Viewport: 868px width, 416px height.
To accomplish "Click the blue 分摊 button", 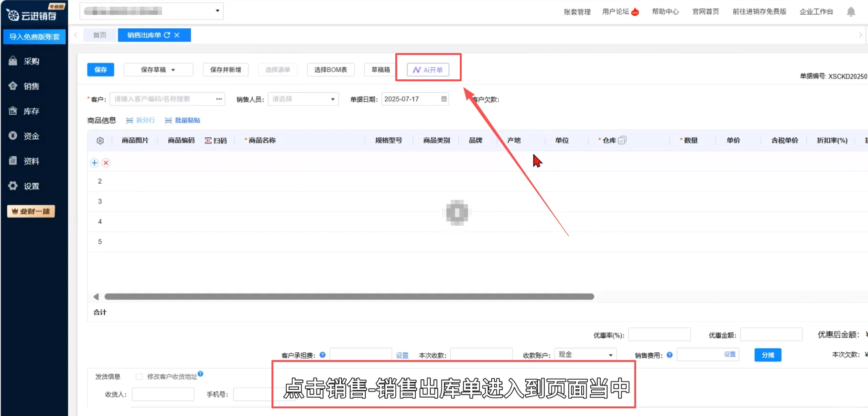I will (x=768, y=355).
